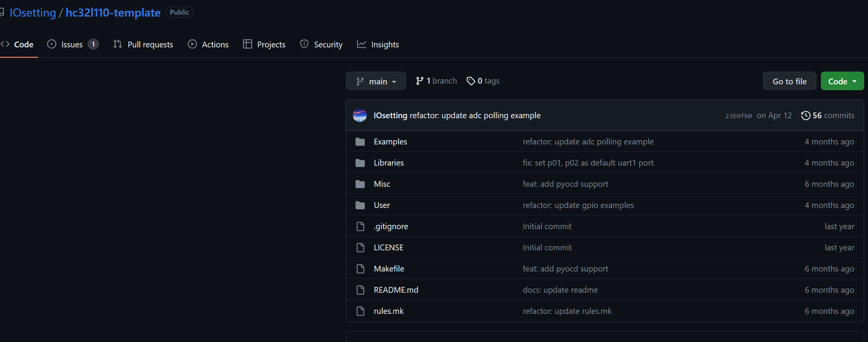
Task: Click the Misc folder icon
Action: (x=360, y=184)
